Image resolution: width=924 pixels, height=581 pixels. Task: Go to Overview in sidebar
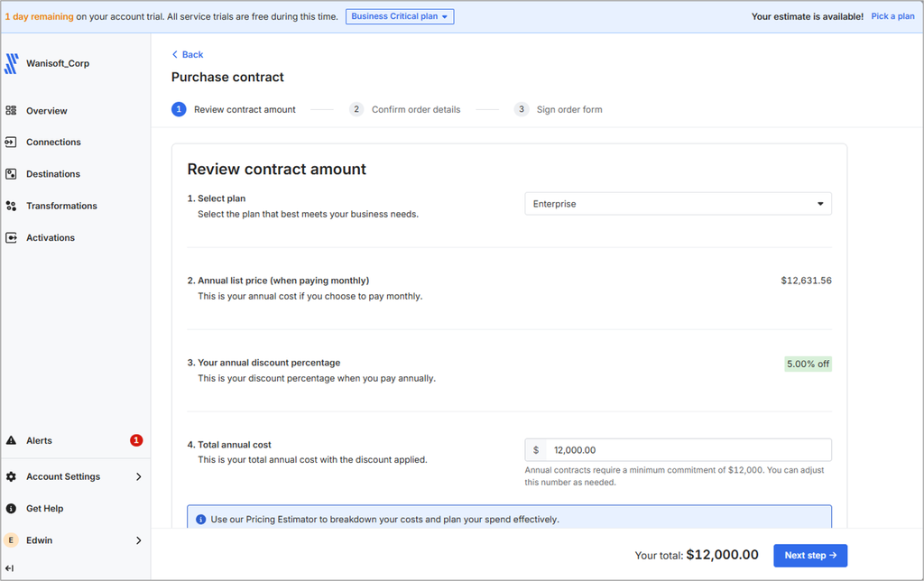click(47, 111)
